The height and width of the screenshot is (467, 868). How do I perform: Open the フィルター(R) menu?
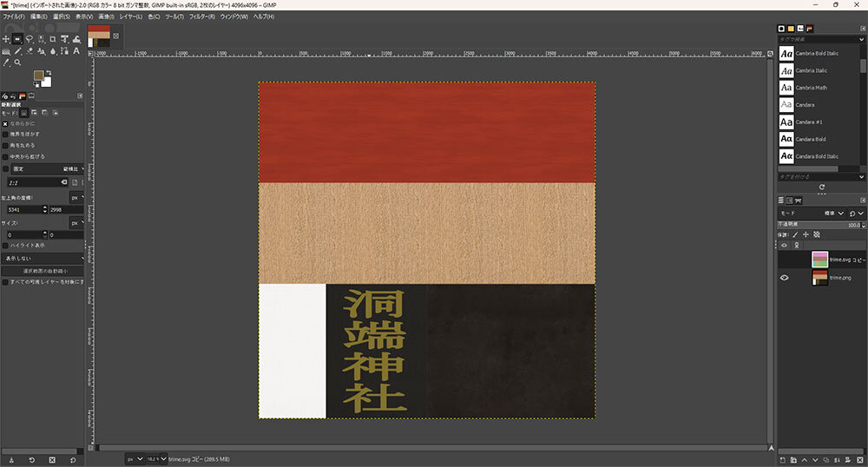pyautogui.click(x=201, y=16)
